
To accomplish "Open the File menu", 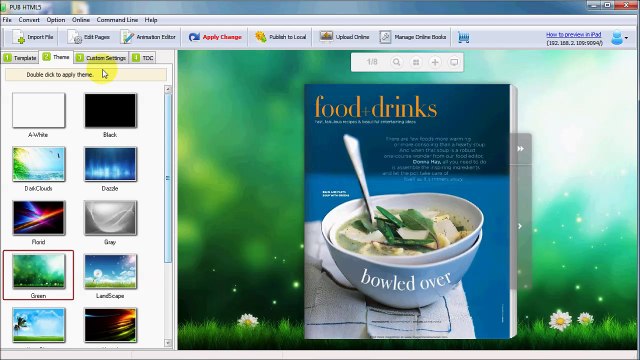I will click(7, 20).
